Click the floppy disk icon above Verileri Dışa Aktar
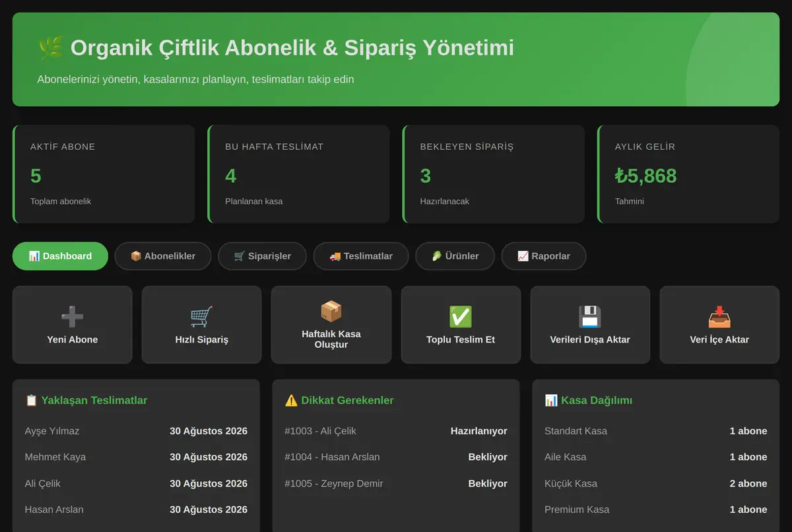The width and height of the screenshot is (792, 532). point(590,317)
